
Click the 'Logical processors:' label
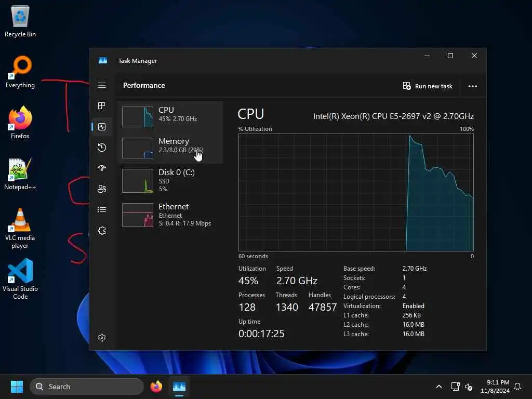(369, 297)
